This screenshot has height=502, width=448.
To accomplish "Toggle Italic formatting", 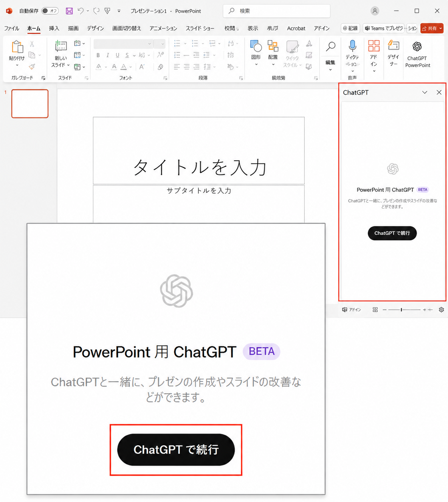I will (108, 55).
